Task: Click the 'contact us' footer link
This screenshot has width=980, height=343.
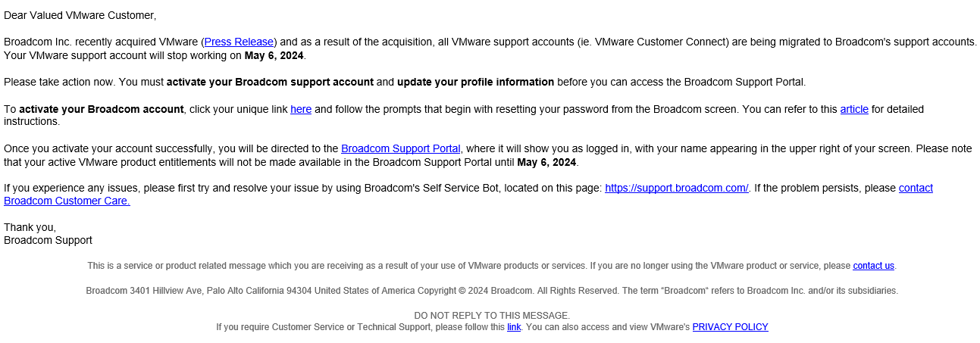Action: point(873,266)
